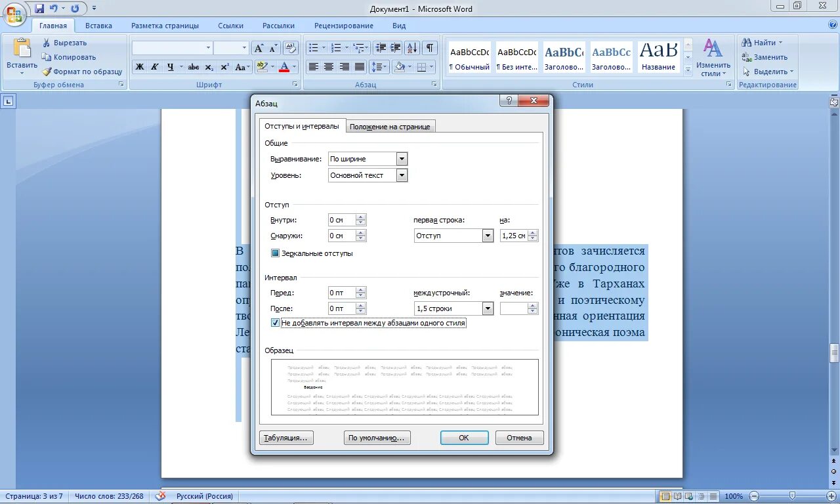Justify text using ribbon icon
The height and width of the screenshot is (504, 840).
coord(360,67)
